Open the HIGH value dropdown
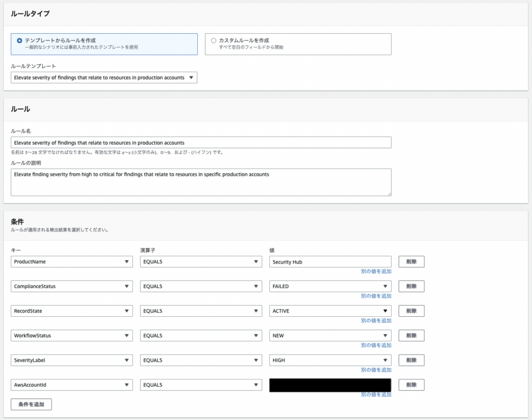Viewport: 532px width, 420px height. tap(330, 360)
